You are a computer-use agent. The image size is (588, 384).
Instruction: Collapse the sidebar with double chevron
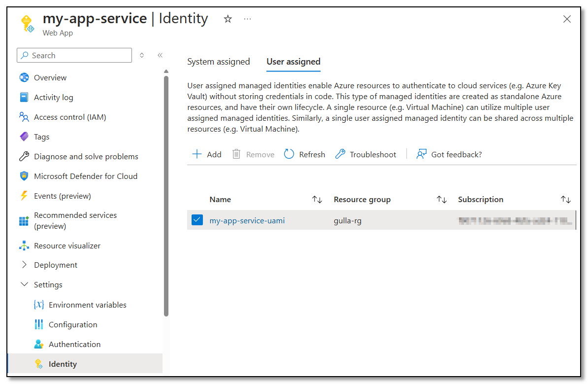[x=160, y=55]
